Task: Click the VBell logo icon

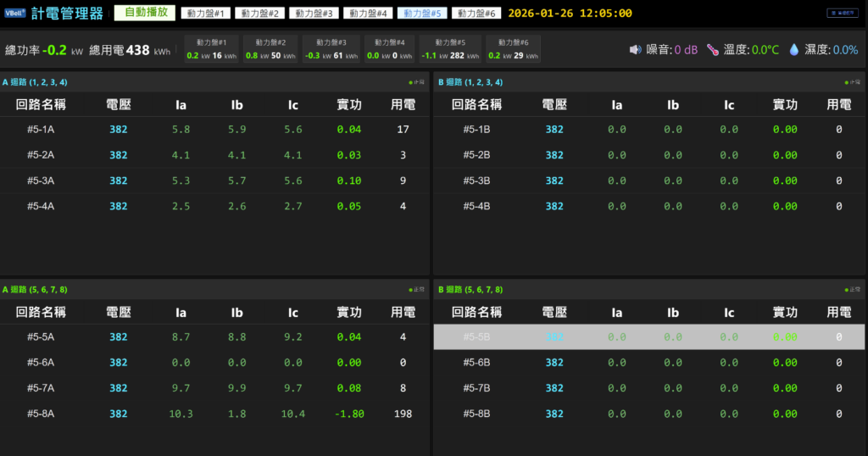Action: 15,14
